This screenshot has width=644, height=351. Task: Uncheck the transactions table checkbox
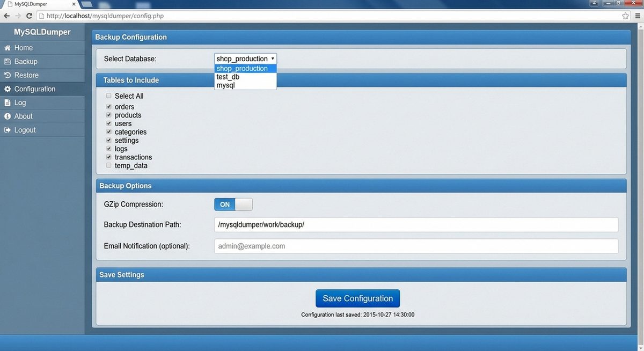click(x=109, y=157)
